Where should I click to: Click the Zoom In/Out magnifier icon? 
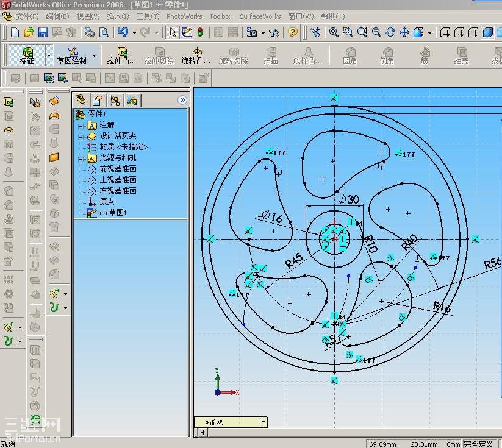click(362, 32)
